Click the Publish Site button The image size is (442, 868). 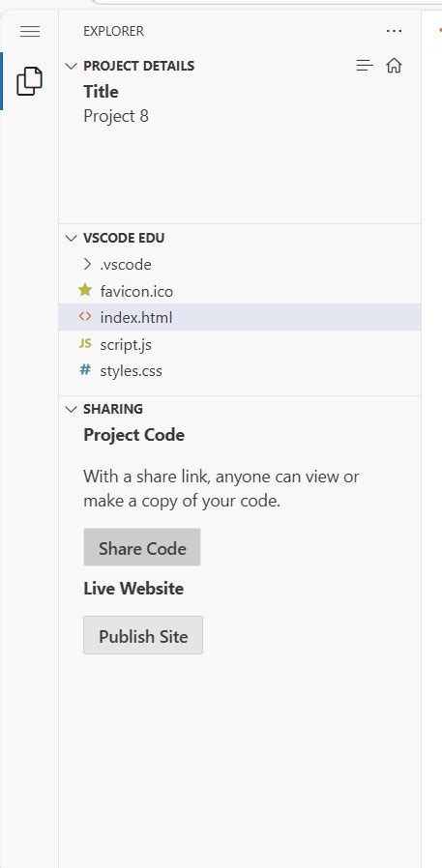(x=143, y=635)
